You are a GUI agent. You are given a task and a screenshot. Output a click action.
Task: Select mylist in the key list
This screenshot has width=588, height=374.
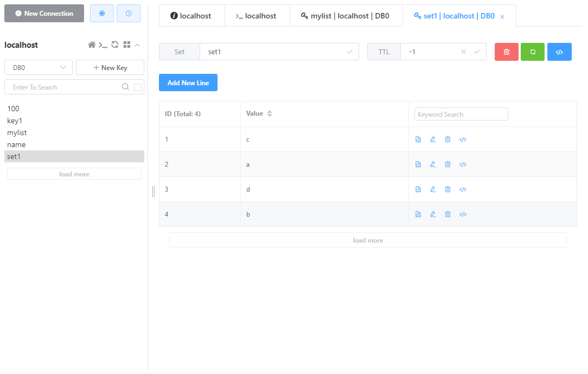tap(74, 133)
